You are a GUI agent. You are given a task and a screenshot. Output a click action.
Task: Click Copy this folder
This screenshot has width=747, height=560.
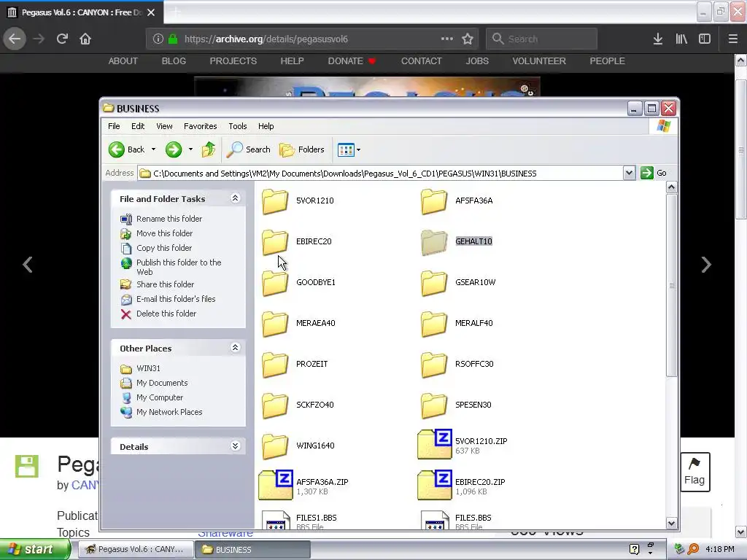pyautogui.click(x=164, y=248)
